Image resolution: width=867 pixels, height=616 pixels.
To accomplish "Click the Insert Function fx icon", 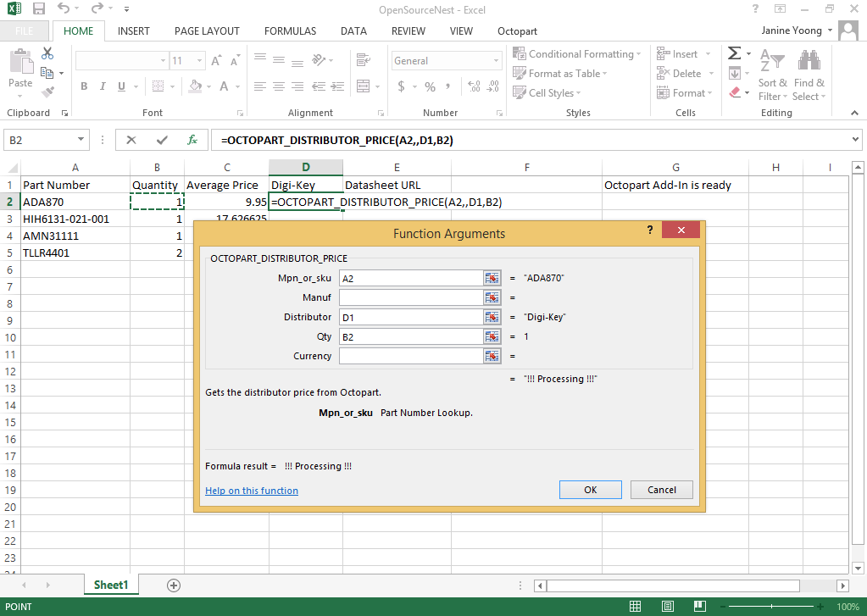I will (192, 140).
